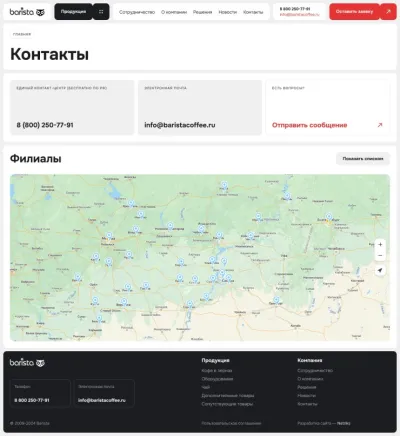Zoom out the map with minus button
The width and height of the screenshot is (400, 436).
(380, 255)
